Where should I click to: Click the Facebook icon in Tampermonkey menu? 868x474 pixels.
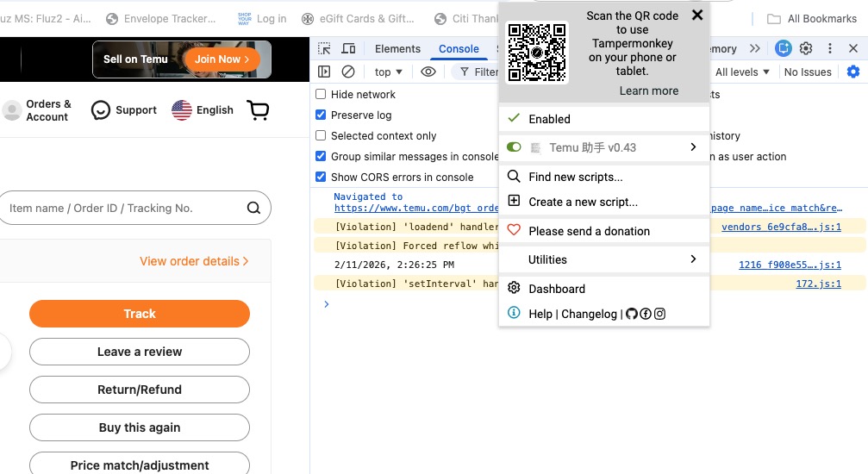(x=646, y=314)
